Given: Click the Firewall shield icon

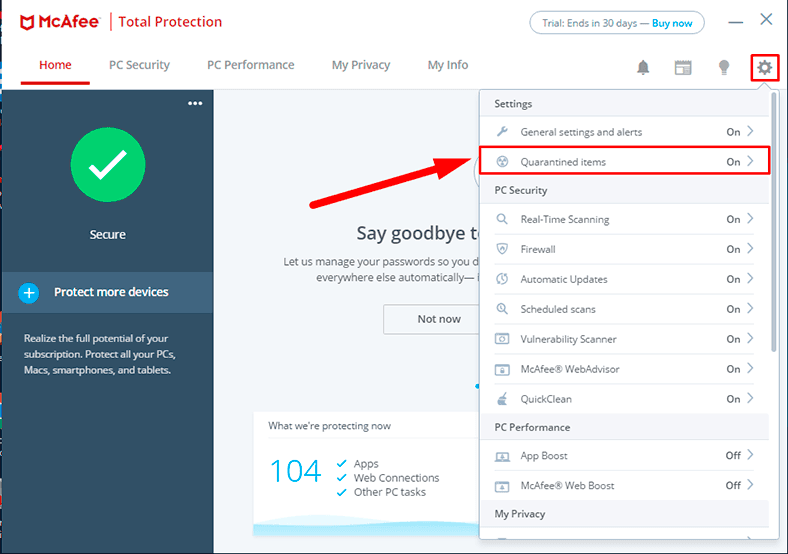Looking at the screenshot, I should point(502,249).
